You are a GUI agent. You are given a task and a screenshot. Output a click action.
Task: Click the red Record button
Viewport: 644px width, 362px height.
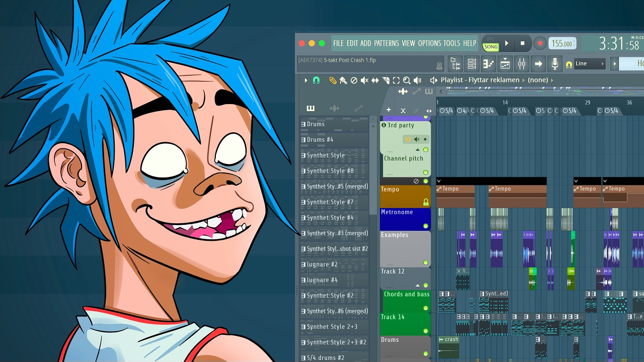(540, 44)
